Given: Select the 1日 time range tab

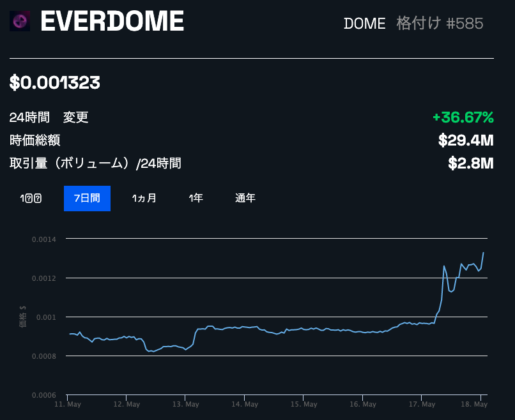Looking at the screenshot, I should 31,198.
